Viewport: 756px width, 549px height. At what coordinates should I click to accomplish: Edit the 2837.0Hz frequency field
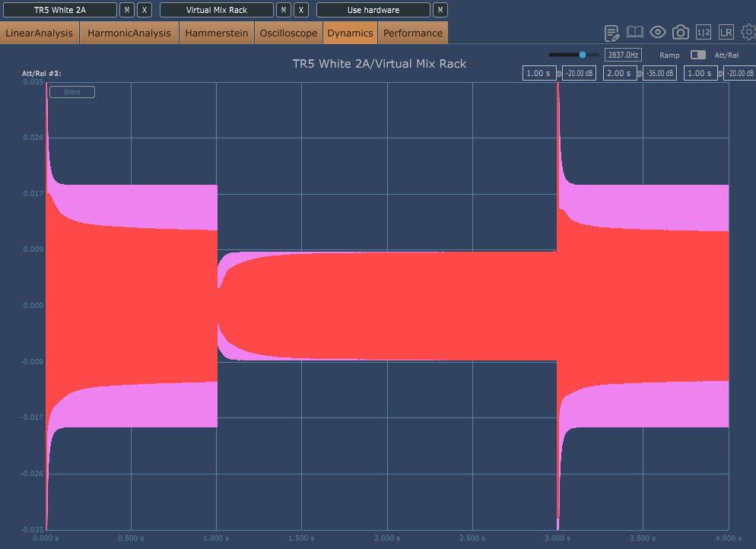[623, 55]
